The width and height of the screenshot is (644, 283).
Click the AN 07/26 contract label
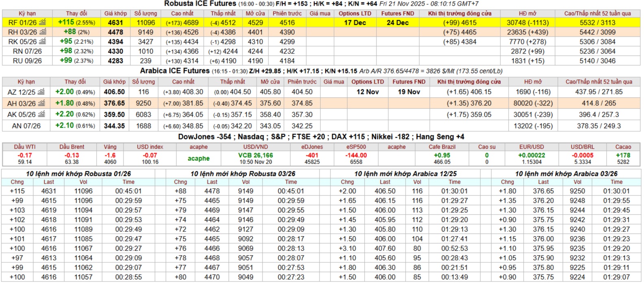(26, 126)
